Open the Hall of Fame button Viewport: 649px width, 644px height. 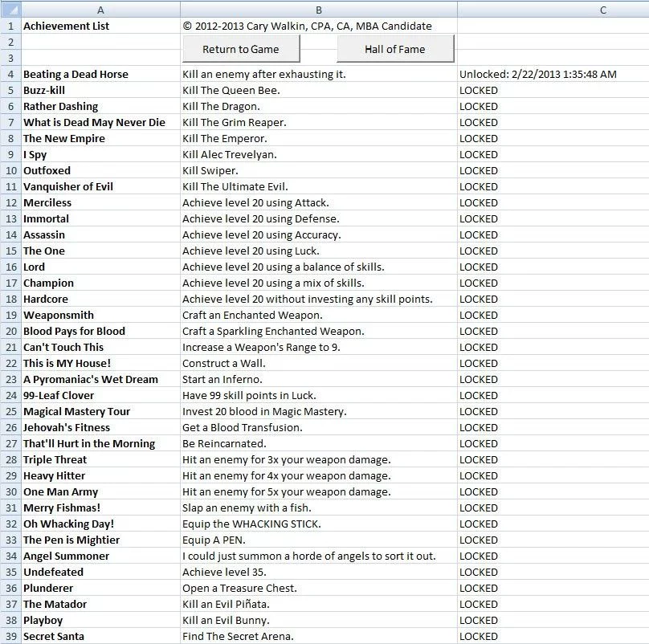pyautogui.click(x=395, y=49)
